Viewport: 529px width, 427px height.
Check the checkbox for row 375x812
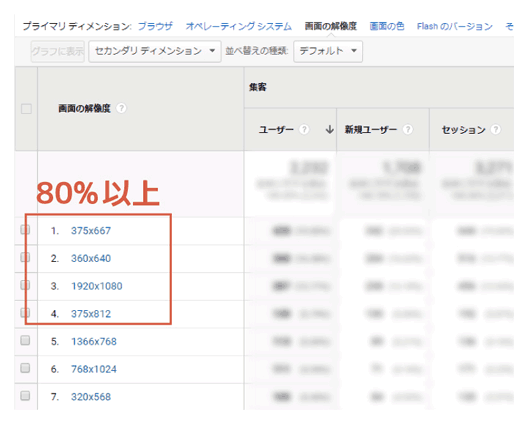pyautogui.click(x=25, y=313)
